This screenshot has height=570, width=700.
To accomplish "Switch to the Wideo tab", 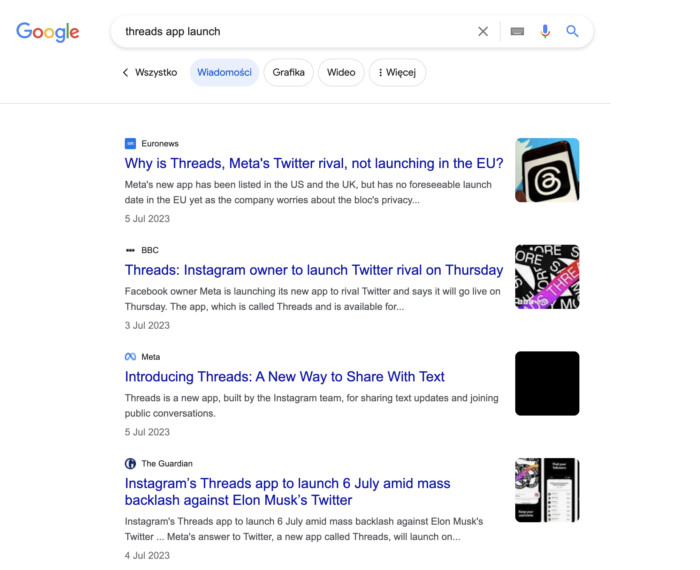I will coord(341,73).
